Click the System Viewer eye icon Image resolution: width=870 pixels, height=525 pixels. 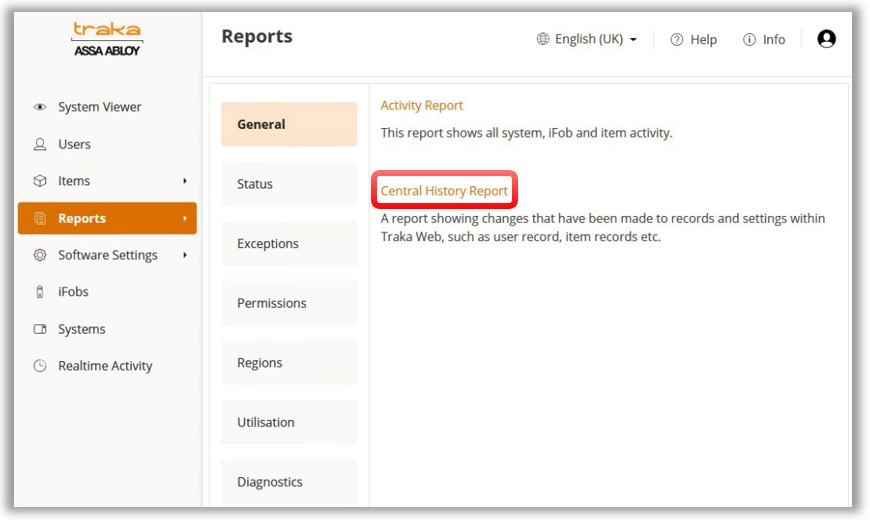tap(40, 107)
